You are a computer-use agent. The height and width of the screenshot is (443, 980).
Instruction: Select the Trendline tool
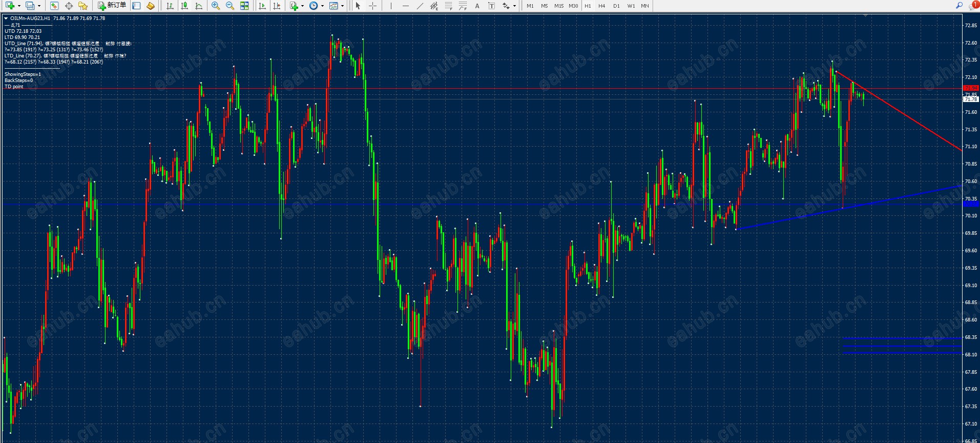420,6
